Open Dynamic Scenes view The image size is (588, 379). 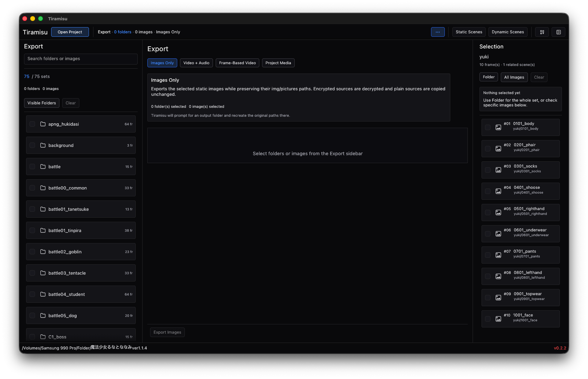508,32
